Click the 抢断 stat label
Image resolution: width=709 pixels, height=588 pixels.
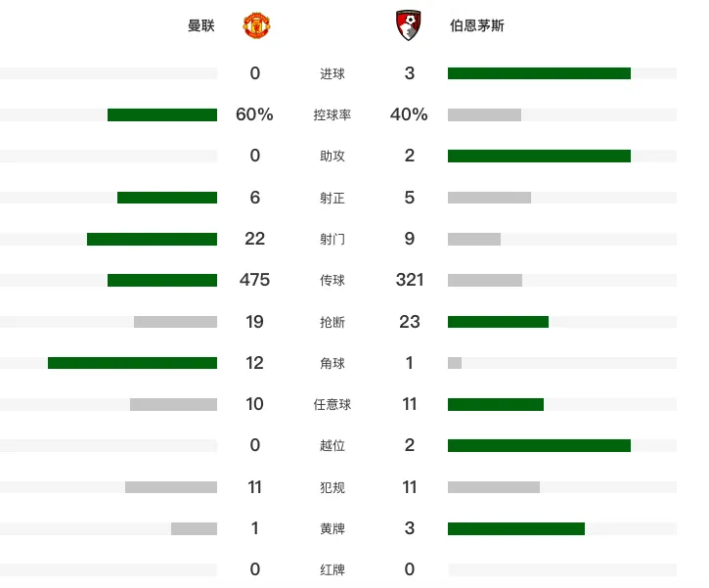332,322
